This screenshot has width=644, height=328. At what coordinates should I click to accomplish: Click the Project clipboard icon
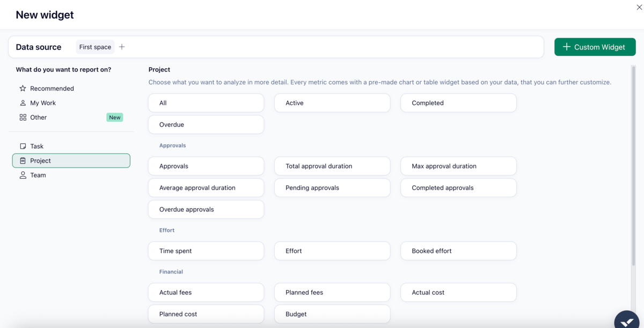[x=23, y=161]
